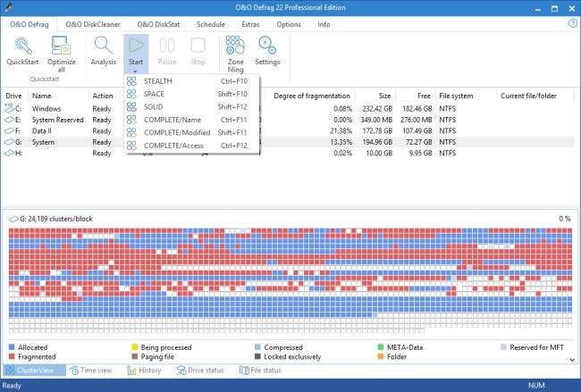Select the Windows drive row
This screenshot has width=581, height=392.
point(288,108)
